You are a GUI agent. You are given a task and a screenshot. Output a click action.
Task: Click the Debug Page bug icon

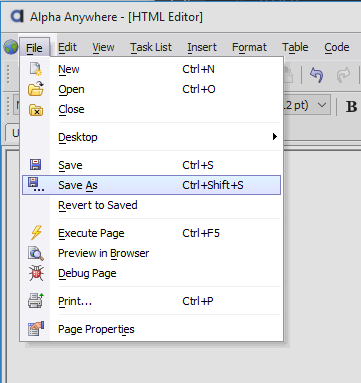pyautogui.click(x=36, y=273)
